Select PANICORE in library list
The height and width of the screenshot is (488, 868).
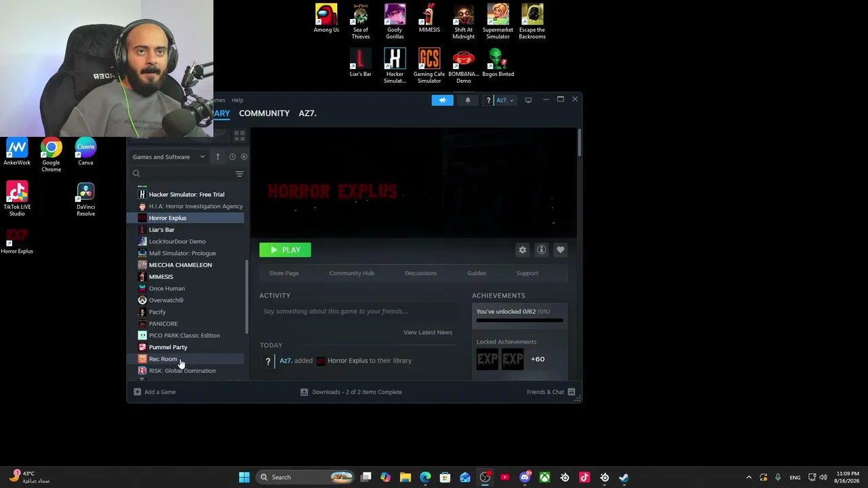coord(185,324)
